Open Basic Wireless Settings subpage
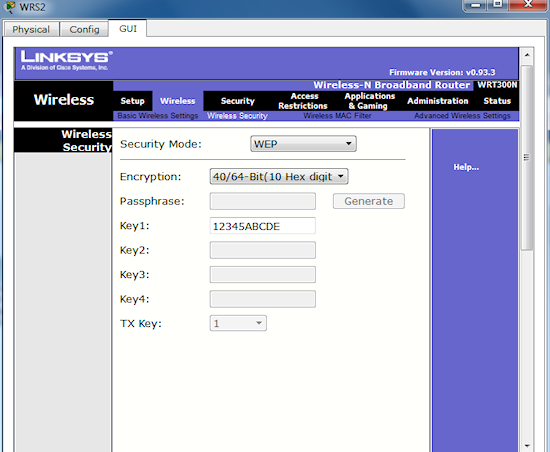550x452 pixels. (157, 116)
